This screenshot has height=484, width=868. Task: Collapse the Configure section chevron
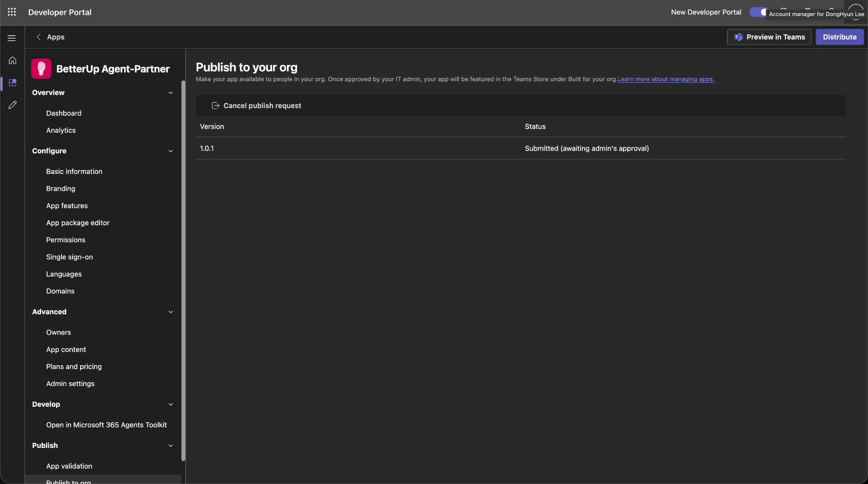171,151
